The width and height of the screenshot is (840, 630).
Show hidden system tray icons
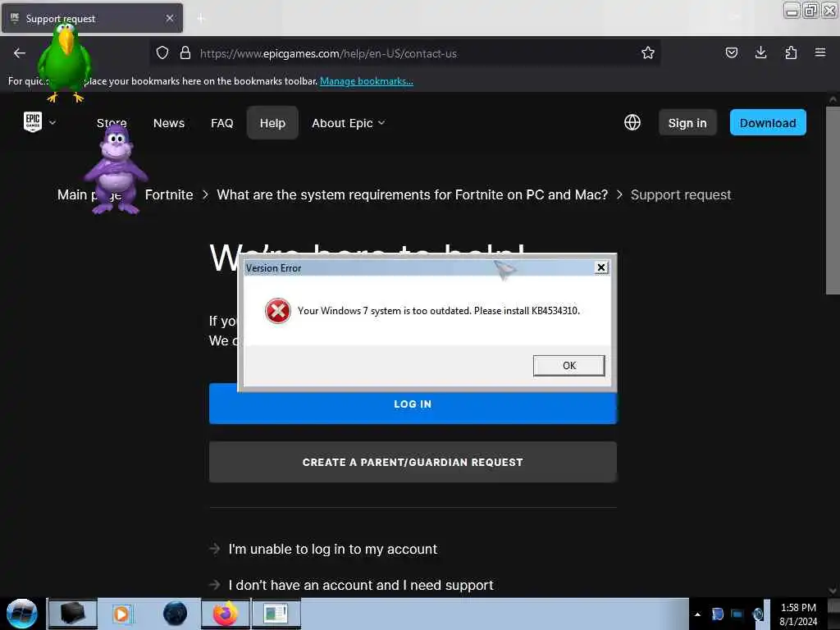(x=697, y=614)
